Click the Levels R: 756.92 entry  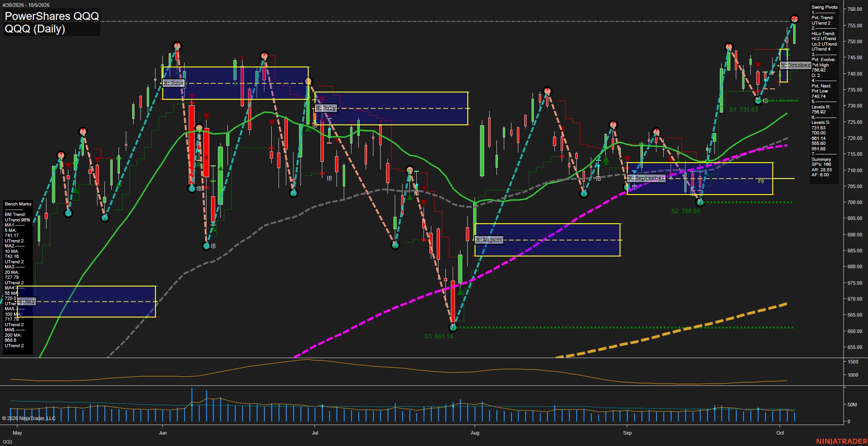point(821,109)
